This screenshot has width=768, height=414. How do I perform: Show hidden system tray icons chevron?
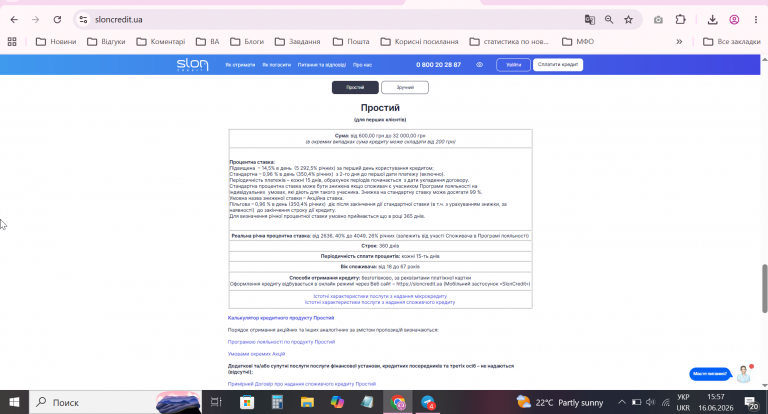[622, 402]
